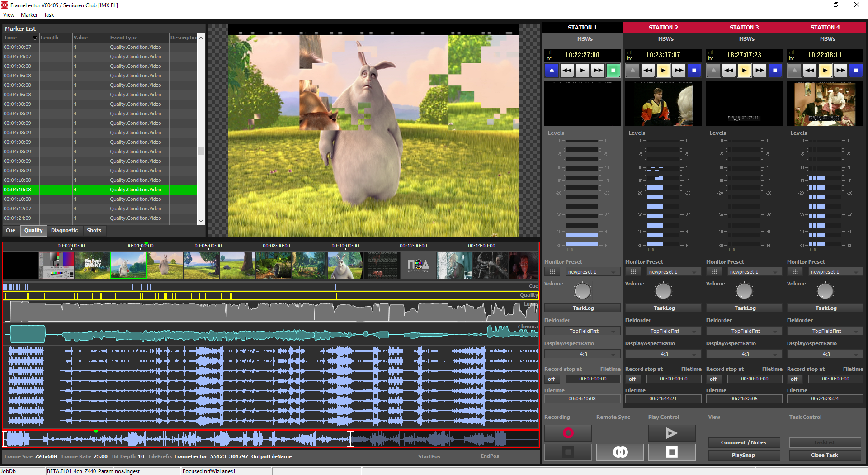Click the Remote Sync linked-circles button

coord(620,452)
